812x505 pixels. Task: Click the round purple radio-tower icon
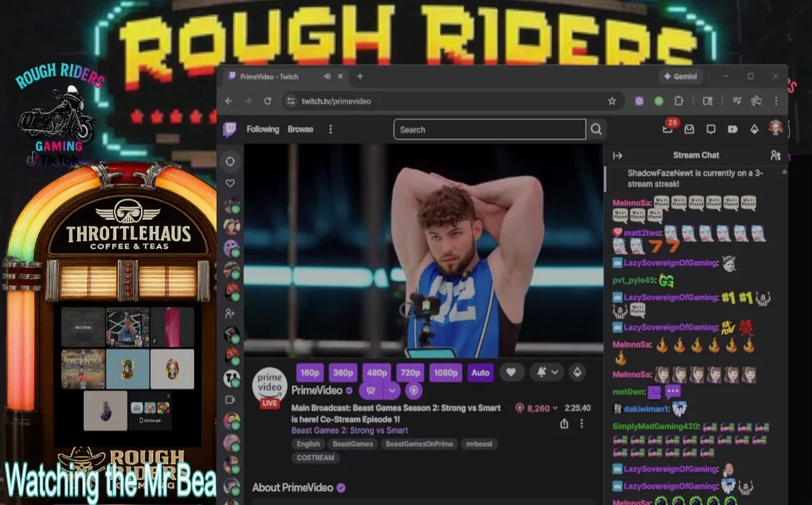(413, 390)
